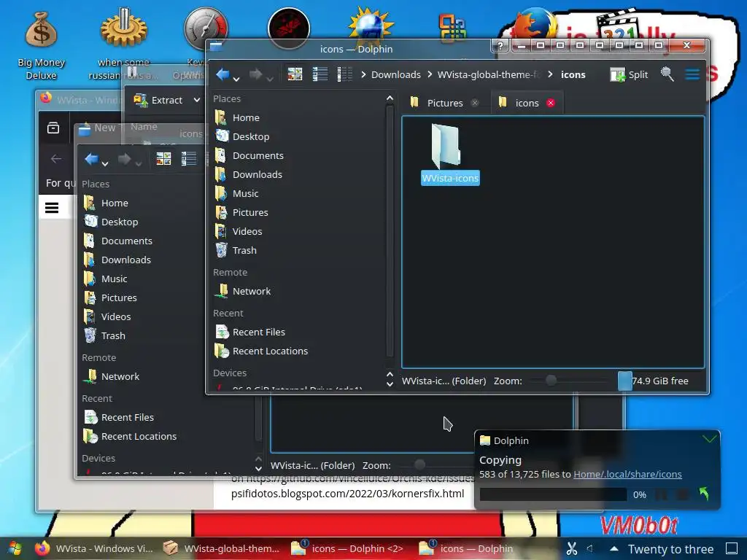Open the Extract dropdown arrow in Ark
The height and width of the screenshot is (560, 747).
click(197, 100)
